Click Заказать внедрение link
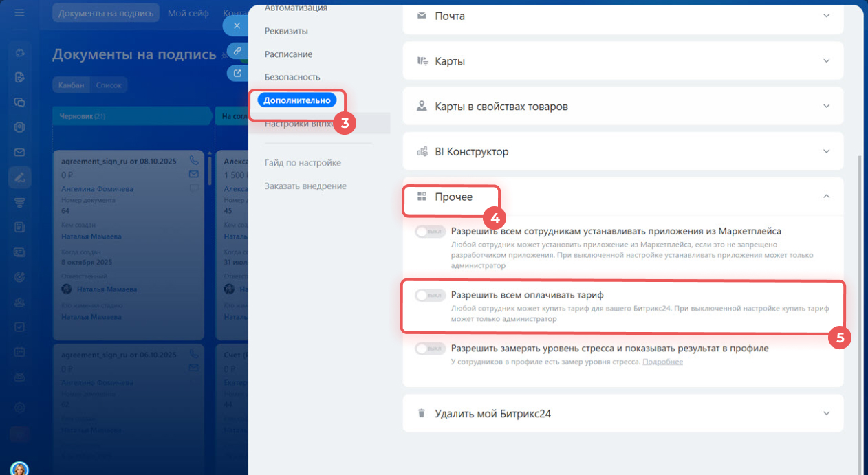The height and width of the screenshot is (475, 868). 305,186
